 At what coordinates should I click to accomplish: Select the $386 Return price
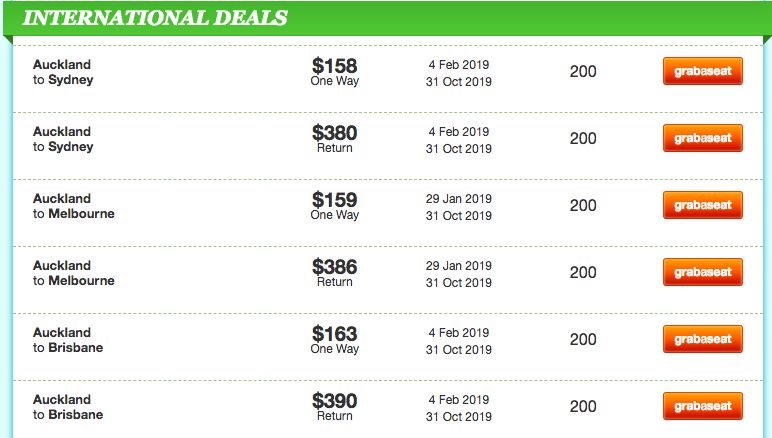click(335, 273)
